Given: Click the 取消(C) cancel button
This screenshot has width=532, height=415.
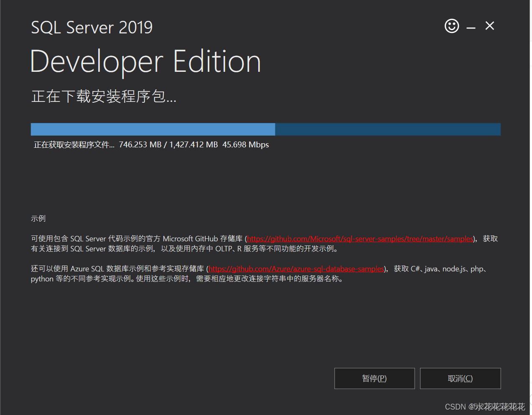Looking at the screenshot, I should click(x=460, y=378).
